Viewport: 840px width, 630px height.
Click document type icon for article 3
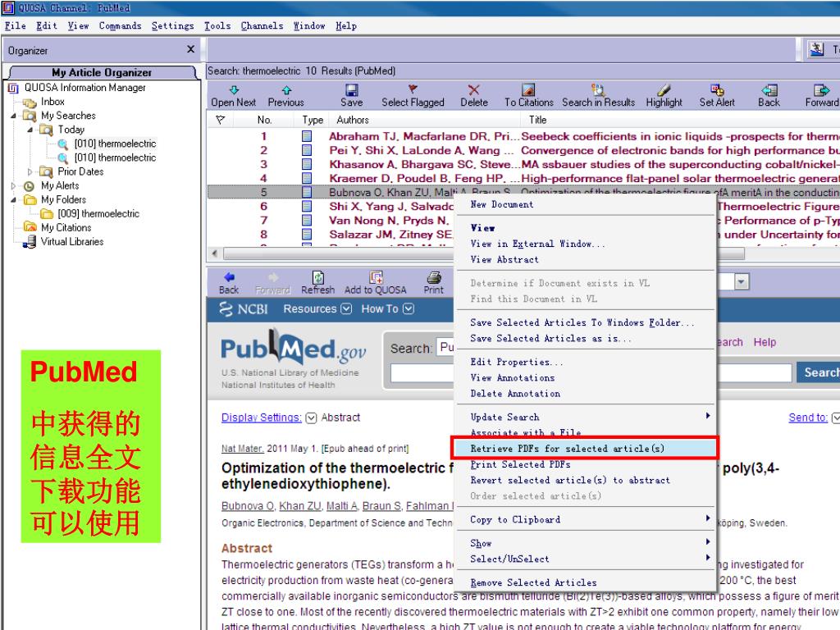coord(307,164)
